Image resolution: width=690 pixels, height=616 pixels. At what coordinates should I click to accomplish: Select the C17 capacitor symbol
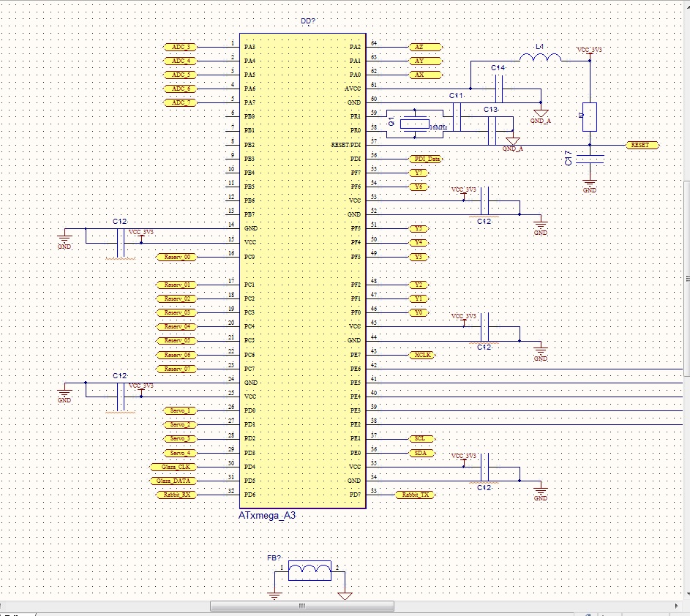589,158
